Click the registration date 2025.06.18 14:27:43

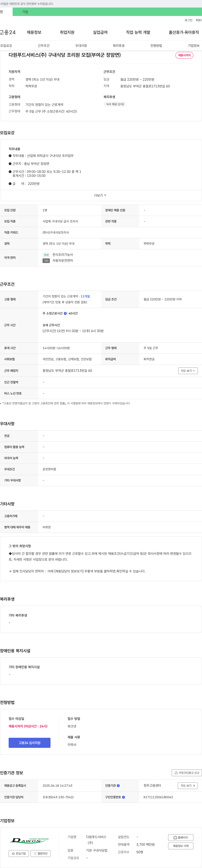pos(57,785)
